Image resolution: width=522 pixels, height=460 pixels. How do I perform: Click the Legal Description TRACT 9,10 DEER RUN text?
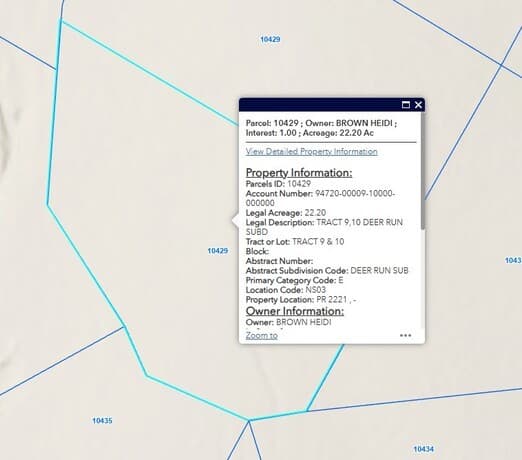[x=324, y=227]
